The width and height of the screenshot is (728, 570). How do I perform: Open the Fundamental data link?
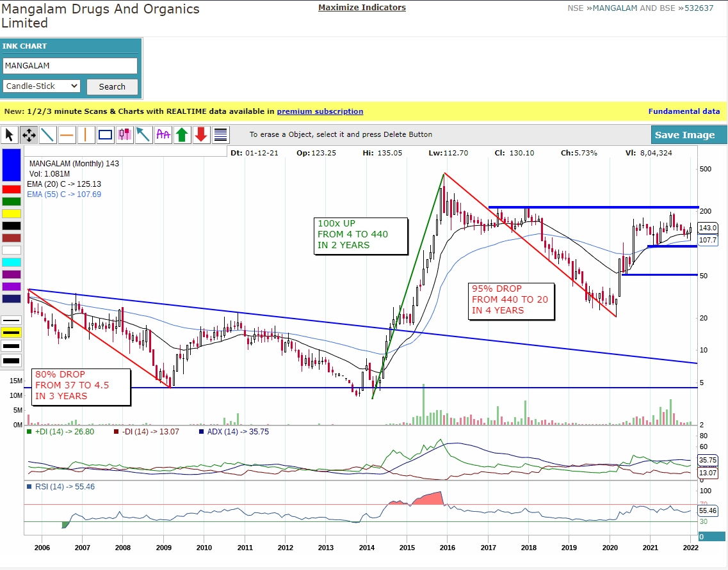(x=684, y=111)
